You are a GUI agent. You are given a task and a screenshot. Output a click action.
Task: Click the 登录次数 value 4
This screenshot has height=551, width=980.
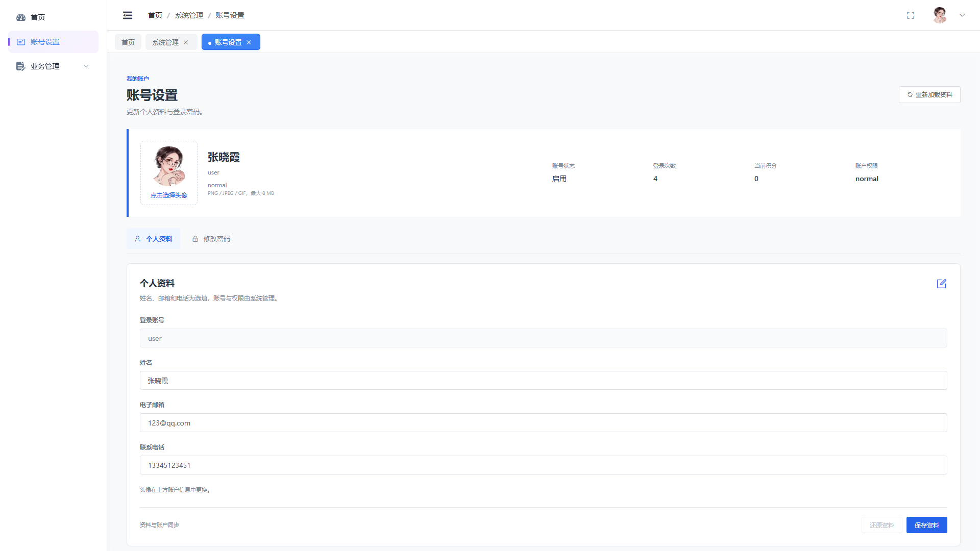[x=655, y=179]
